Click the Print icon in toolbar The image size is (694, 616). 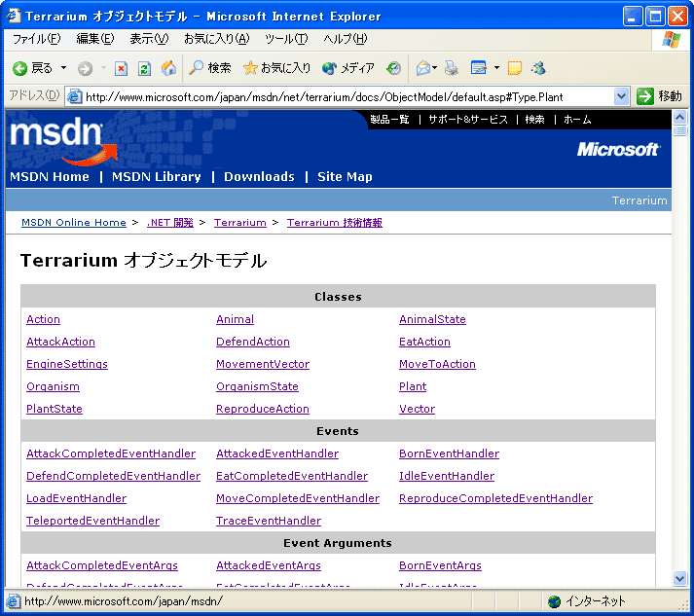coord(452,68)
